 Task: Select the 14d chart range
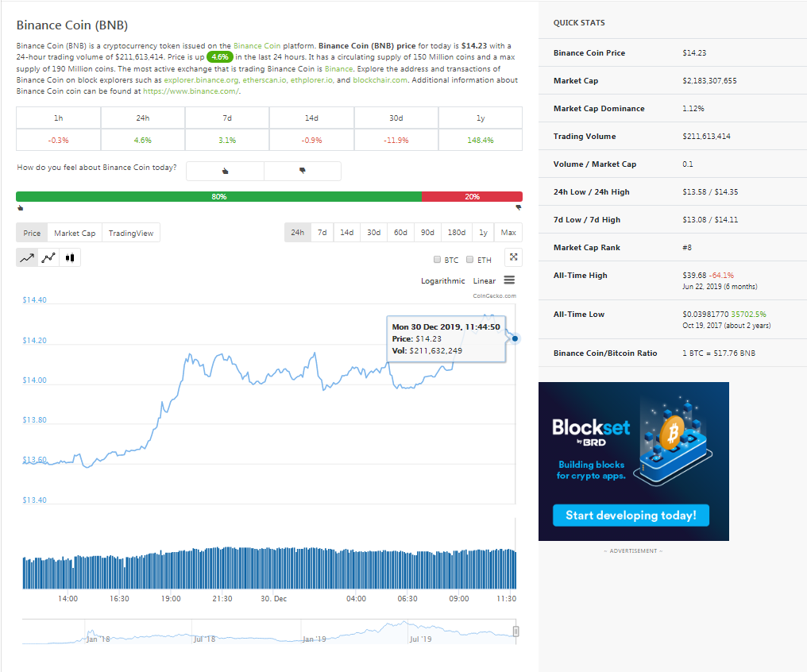(x=347, y=233)
